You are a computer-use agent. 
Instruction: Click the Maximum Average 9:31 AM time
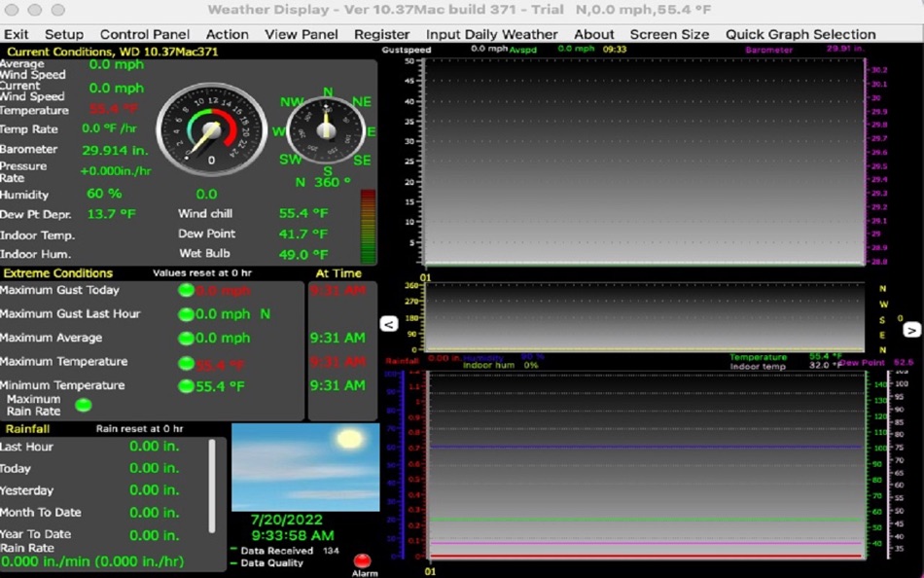click(x=338, y=338)
